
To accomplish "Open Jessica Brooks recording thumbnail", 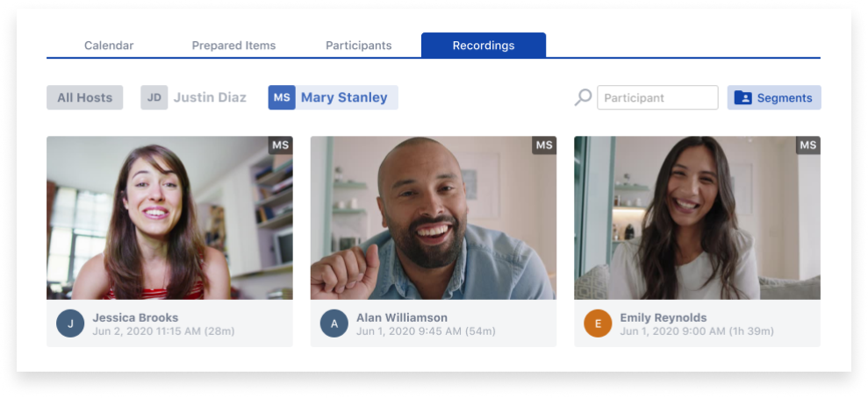I will 169,217.
